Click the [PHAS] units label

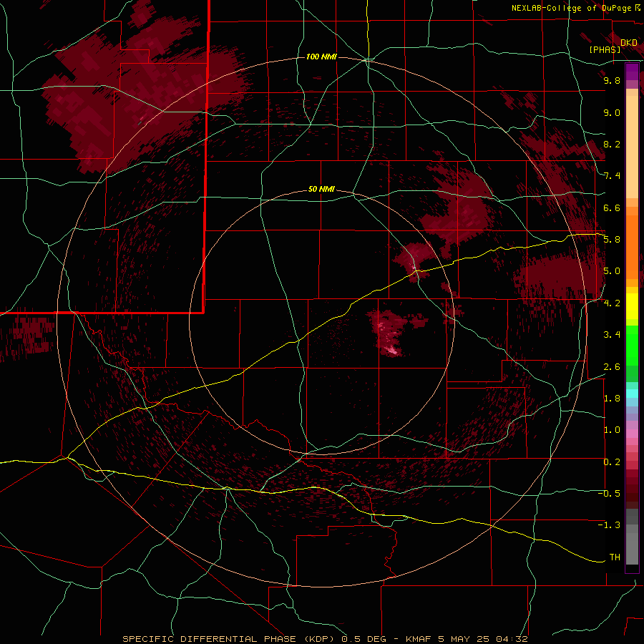point(605,49)
